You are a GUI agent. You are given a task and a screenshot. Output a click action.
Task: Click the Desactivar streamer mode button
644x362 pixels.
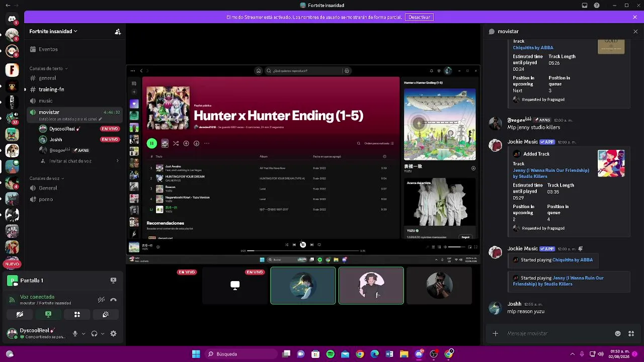[x=419, y=17]
